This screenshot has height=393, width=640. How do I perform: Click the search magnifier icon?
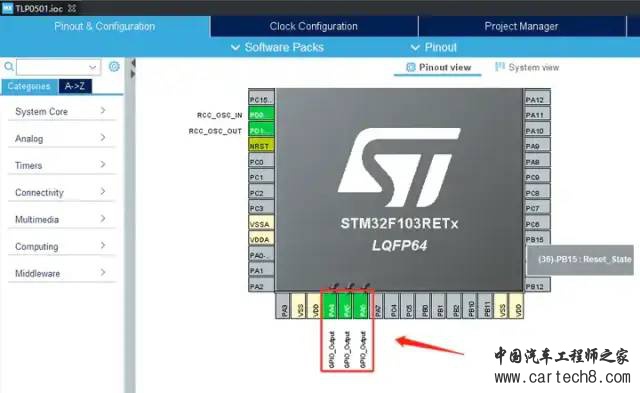pyautogui.click(x=9, y=66)
